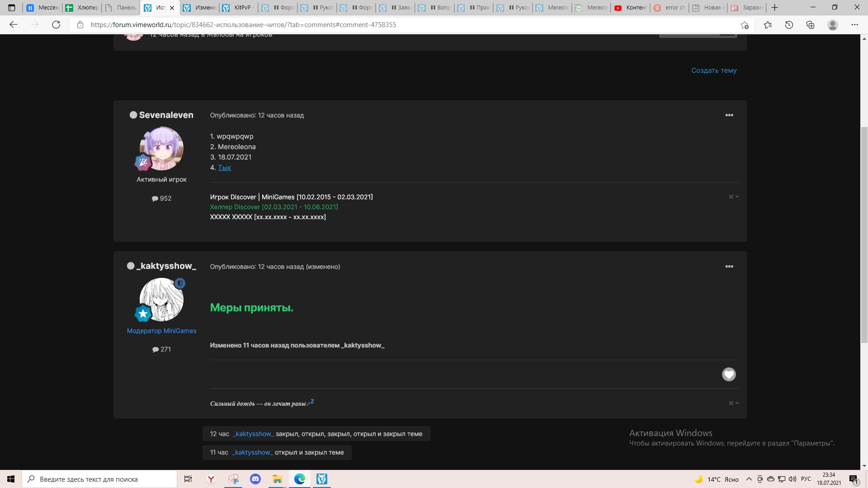Click Sevenaleven's avatar thumbnail

pos(161,149)
